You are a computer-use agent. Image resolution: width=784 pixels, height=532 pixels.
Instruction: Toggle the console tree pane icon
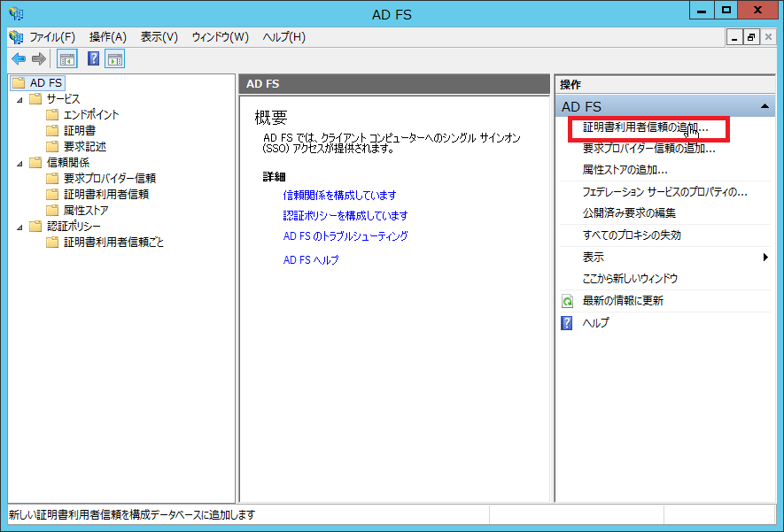point(67,59)
